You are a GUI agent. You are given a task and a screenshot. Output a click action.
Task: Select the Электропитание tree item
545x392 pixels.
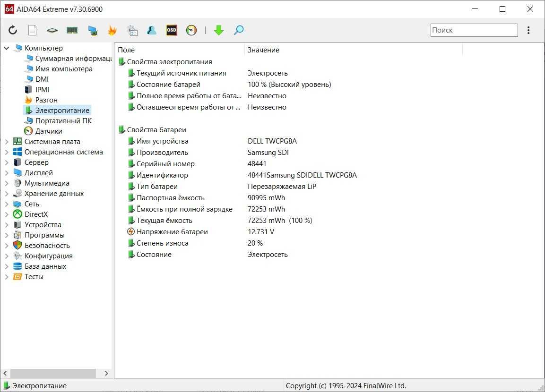(x=57, y=111)
